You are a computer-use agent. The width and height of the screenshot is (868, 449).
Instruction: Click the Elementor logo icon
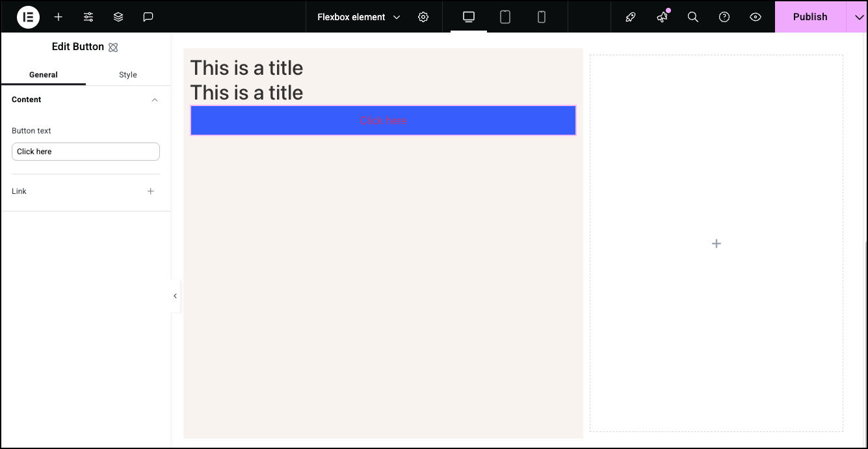pos(28,17)
